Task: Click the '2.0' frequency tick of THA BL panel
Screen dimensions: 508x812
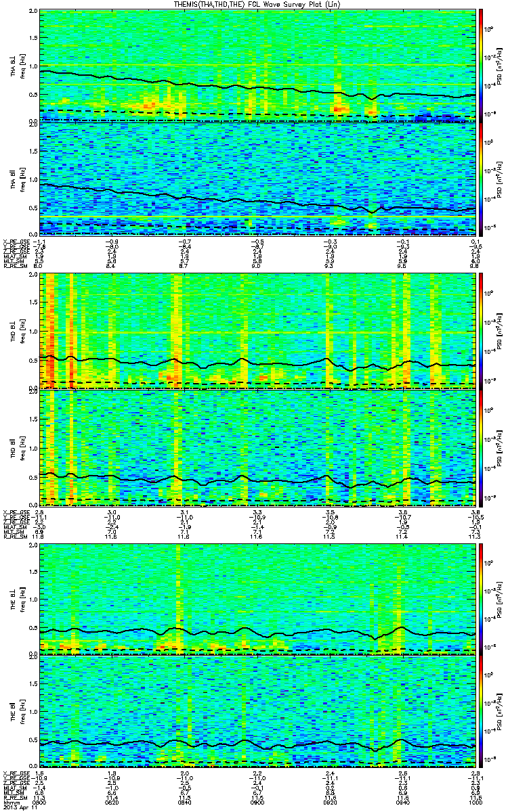Action: tap(33, 12)
